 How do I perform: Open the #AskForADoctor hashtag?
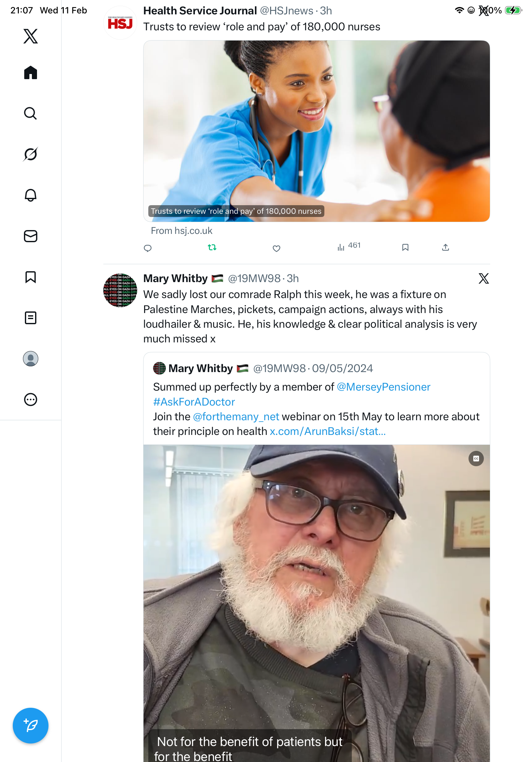(194, 402)
